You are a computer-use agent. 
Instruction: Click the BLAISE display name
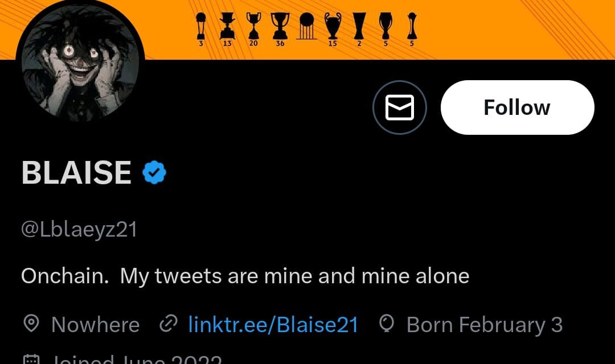76,173
